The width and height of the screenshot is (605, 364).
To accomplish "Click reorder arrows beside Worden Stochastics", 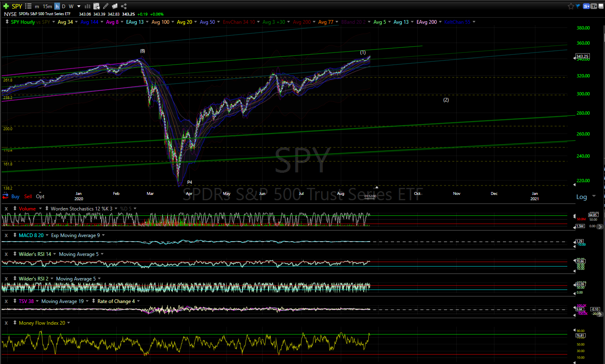I will tap(47, 209).
